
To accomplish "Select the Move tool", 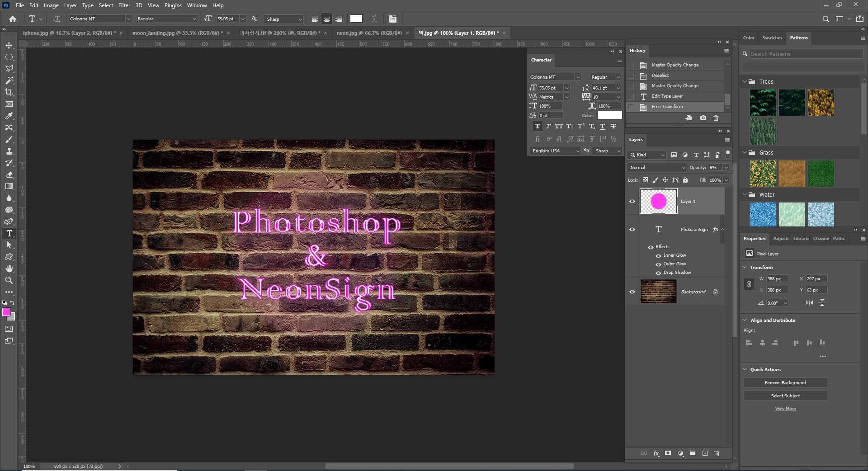I will (x=9, y=45).
